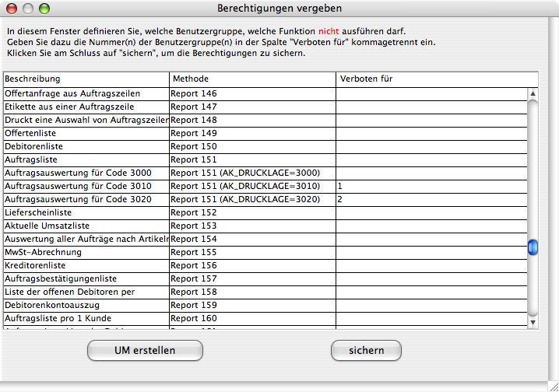This screenshot has width=559, height=392.
Task: Click the green zoom window button
Action: 44,9
